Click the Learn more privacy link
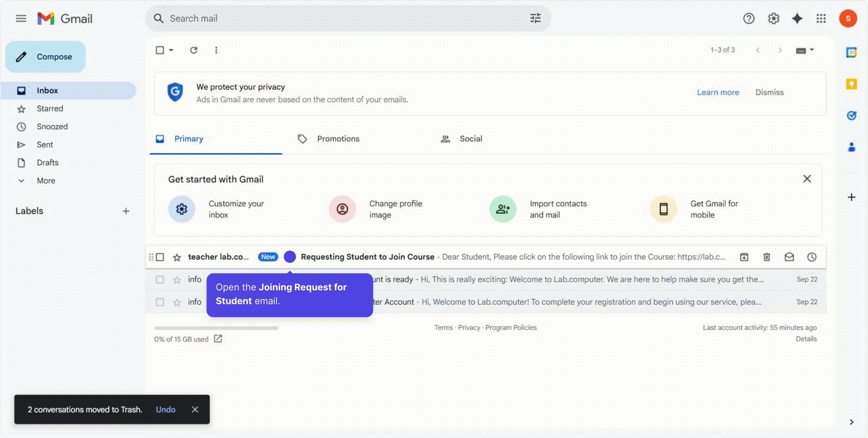The image size is (868, 438). tap(718, 92)
